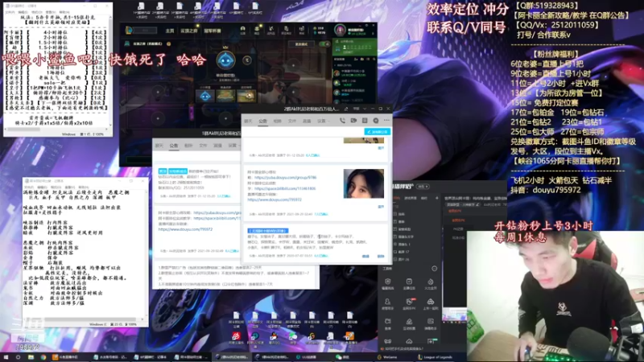Click the round icon beside the lobby avatar
Viewport: 644px width, 362px height.
point(247,60)
